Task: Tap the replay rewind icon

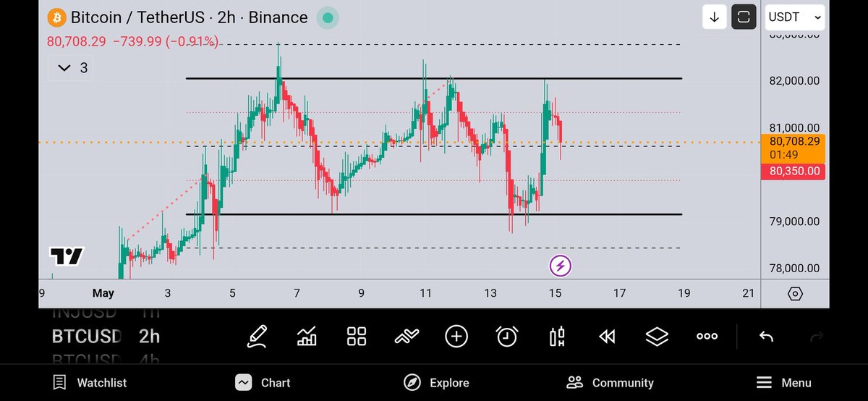Action: pos(607,336)
